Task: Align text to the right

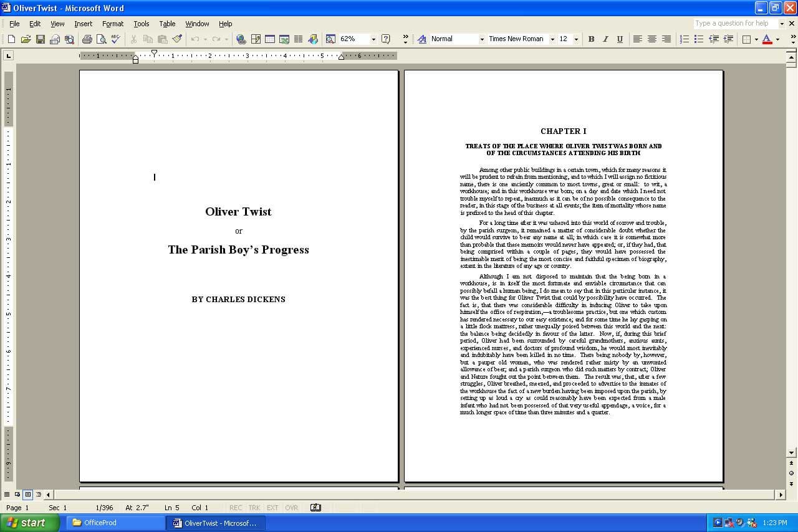Action: point(666,39)
